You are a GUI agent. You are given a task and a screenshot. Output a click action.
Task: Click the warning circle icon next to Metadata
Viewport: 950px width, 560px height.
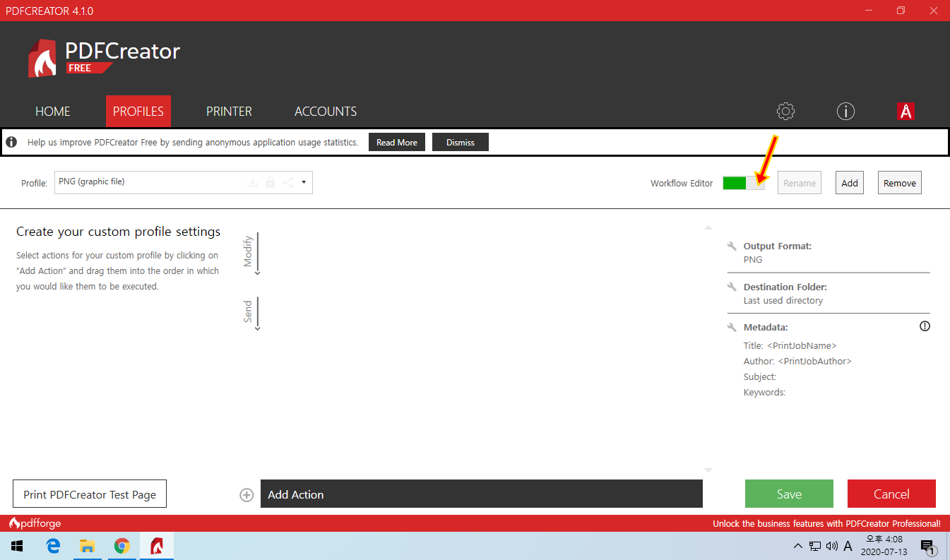coord(925,326)
